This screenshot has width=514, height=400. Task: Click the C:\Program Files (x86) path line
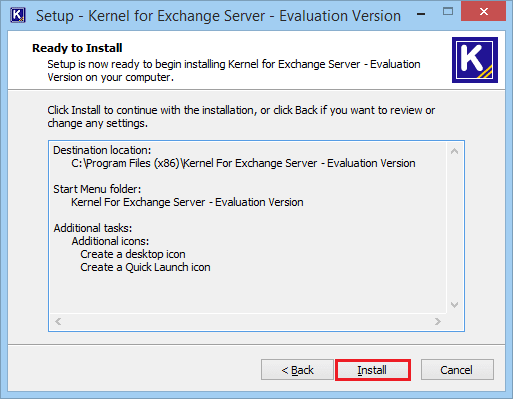[243, 163]
